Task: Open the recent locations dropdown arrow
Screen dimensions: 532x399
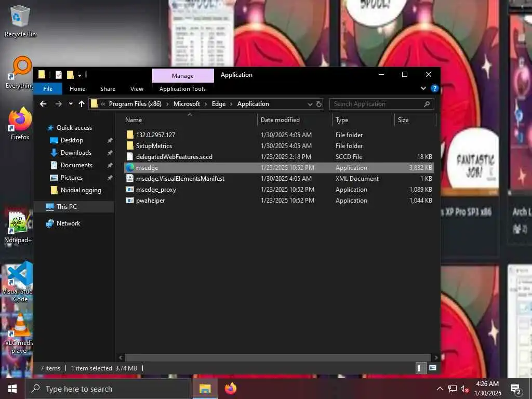Action: coord(71,104)
